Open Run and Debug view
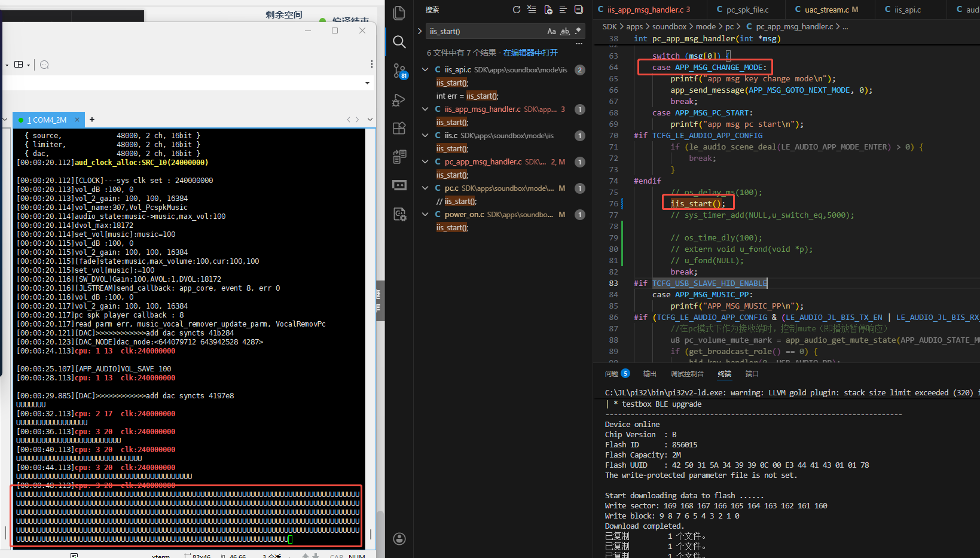Screen dimensions: 980x558 [x=399, y=100]
